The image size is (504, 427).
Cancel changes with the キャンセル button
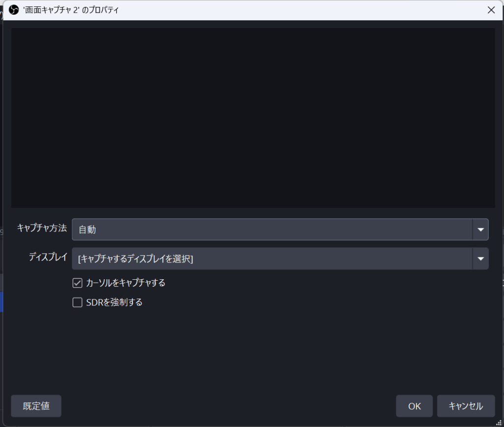coord(466,406)
